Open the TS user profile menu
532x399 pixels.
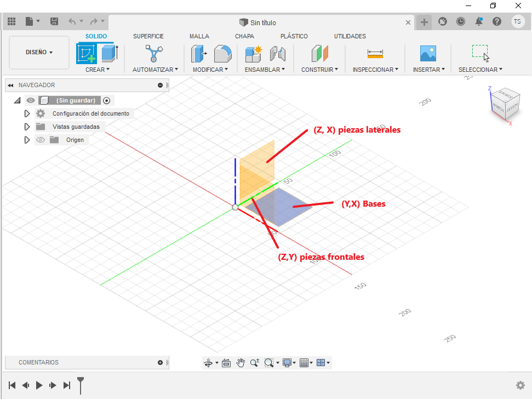(x=518, y=22)
